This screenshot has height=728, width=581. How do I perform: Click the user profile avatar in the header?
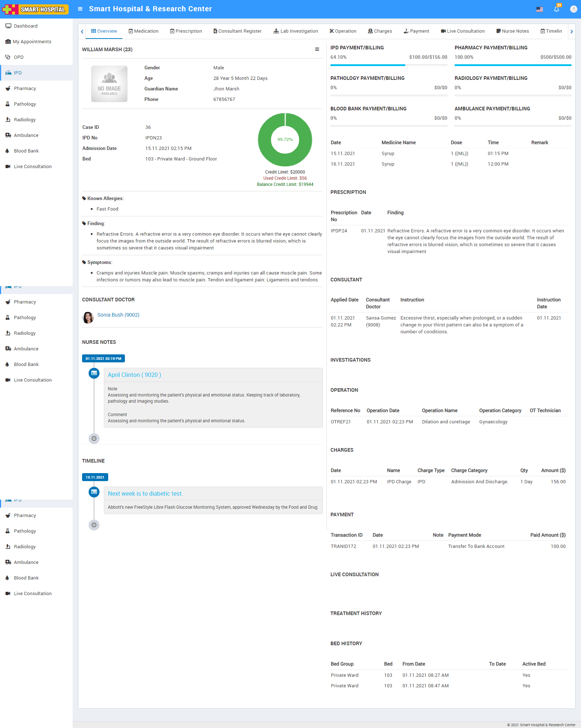573,9
